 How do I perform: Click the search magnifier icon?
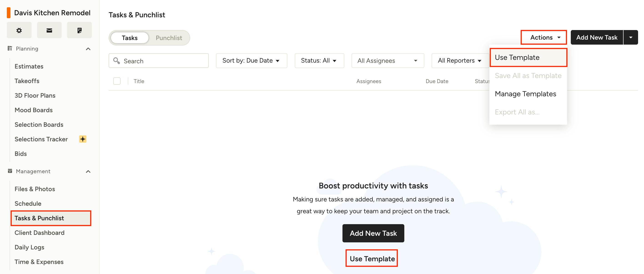[116, 61]
